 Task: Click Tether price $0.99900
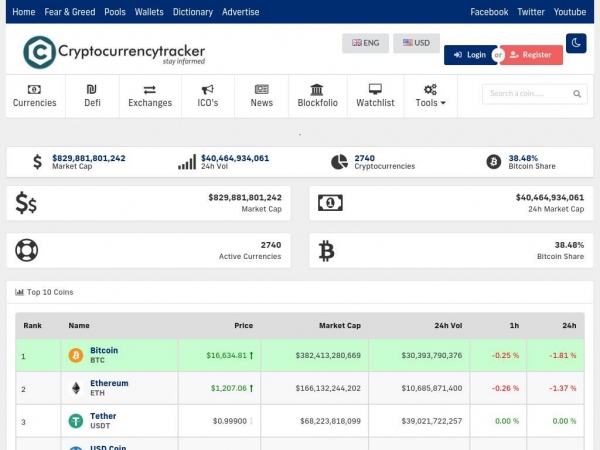(230, 421)
